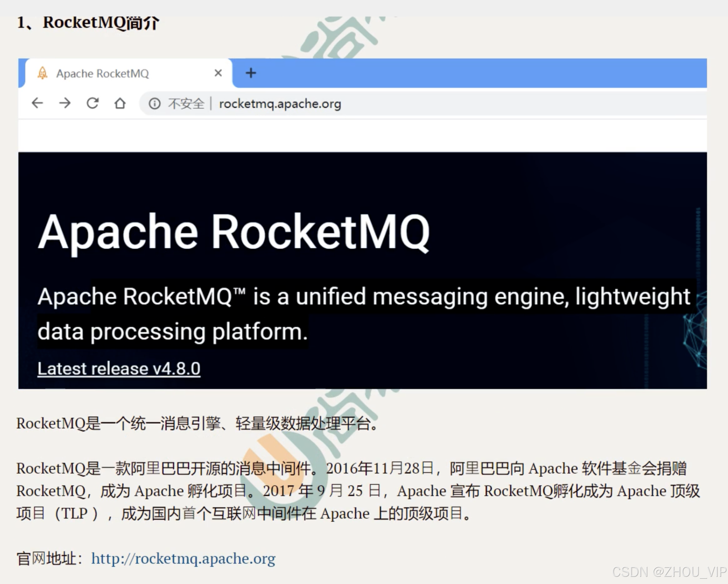Click the 不安全 security warning label
This screenshot has height=584, width=728.
[186, 103]
